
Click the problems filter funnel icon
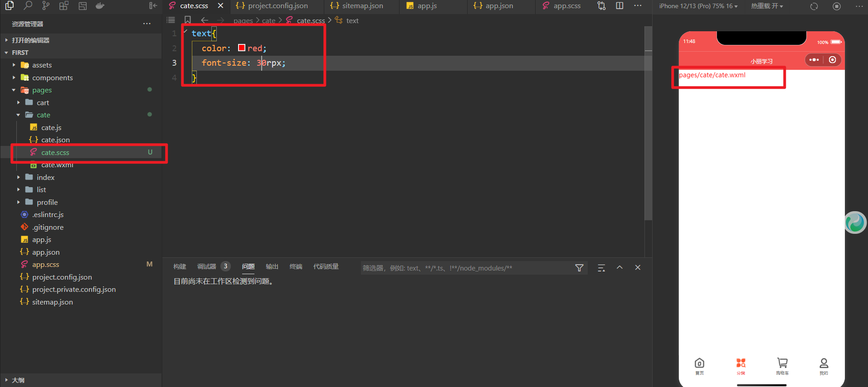click(579, 268)
